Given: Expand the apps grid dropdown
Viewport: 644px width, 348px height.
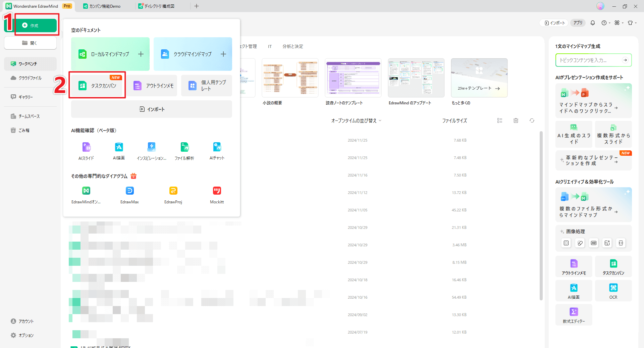Looking at the screenshot, I should click(x=619, y=23).
